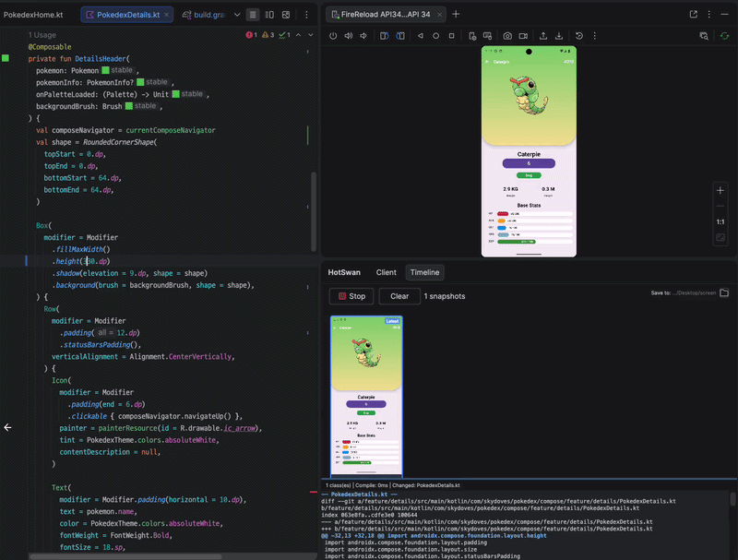Click the Clear snapshots button
This screenshot has width=738, height=560.
click(399, 296)
